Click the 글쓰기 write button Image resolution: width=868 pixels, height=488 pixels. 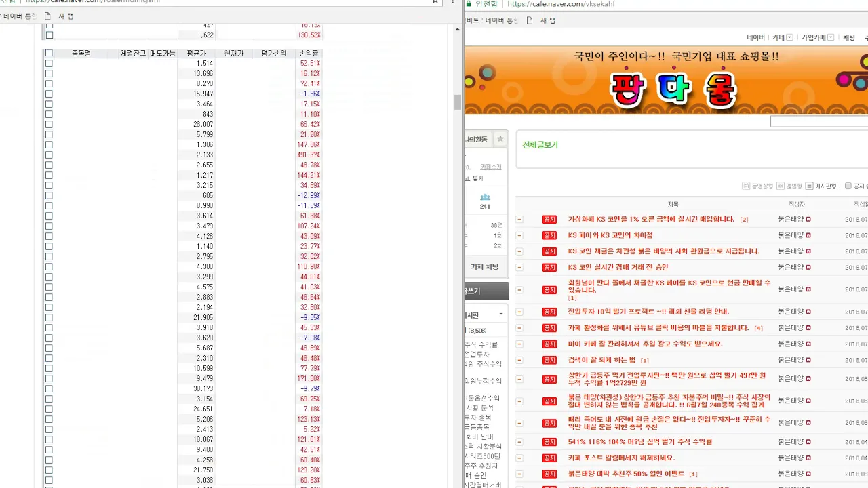[x=486, y=291]
